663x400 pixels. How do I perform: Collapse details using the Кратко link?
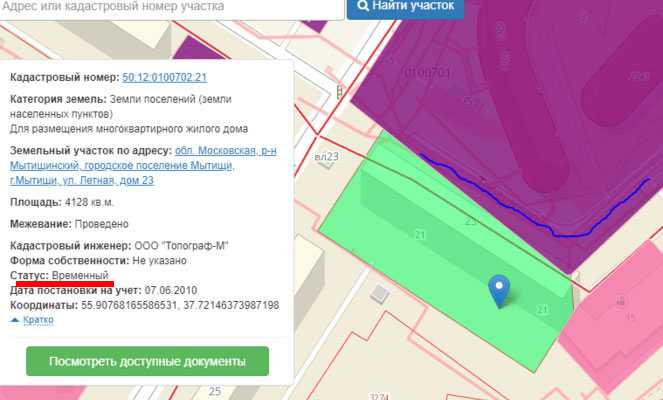click(37, 320)
